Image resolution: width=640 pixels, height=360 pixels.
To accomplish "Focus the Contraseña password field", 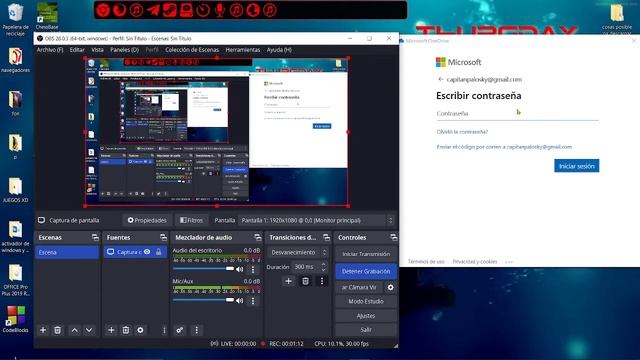I will point(517,113).
